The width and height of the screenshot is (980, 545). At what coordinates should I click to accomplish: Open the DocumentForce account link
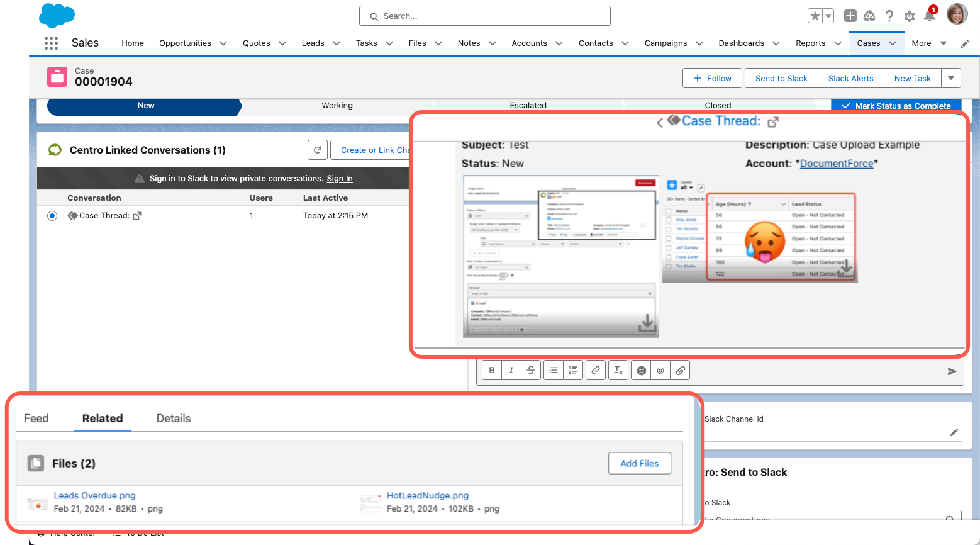point(837,164)
